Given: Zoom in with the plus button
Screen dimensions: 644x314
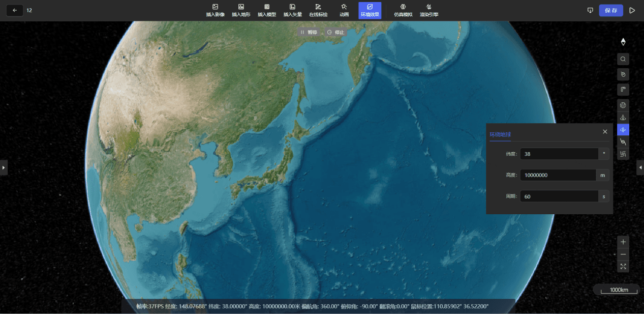Looking at the screenshot, I should click(x=623, y=242).
